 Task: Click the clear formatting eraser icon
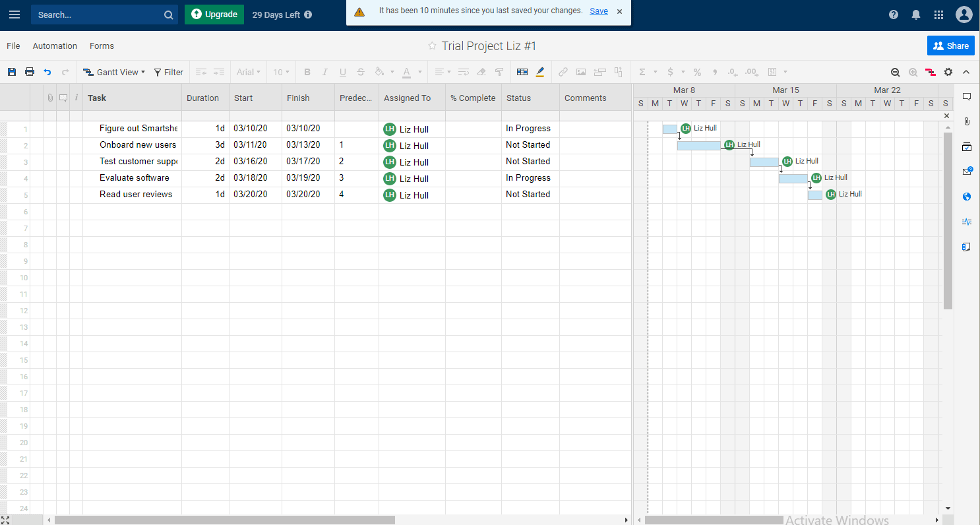coord(481,72)
